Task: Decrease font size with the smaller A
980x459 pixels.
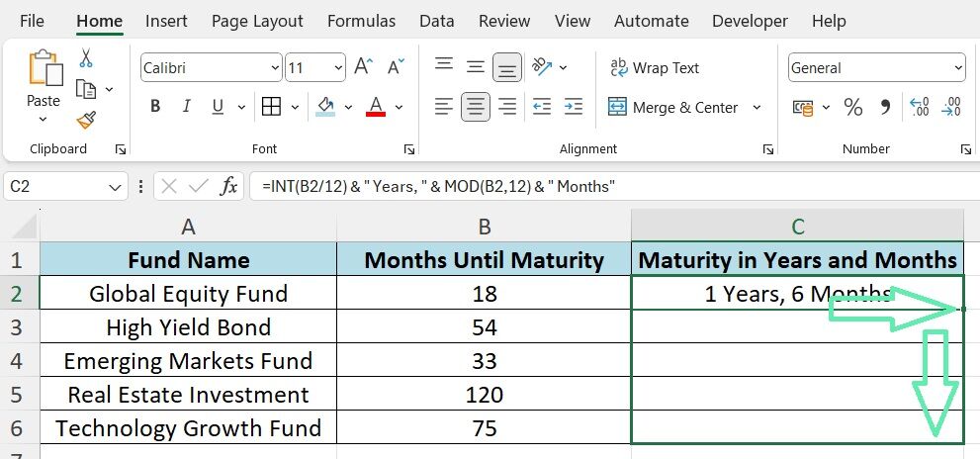Action: [397, 67]
